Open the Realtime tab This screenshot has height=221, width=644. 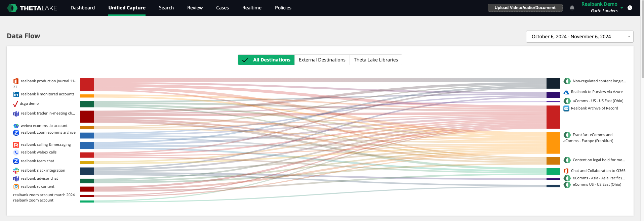tap(252, 8)
